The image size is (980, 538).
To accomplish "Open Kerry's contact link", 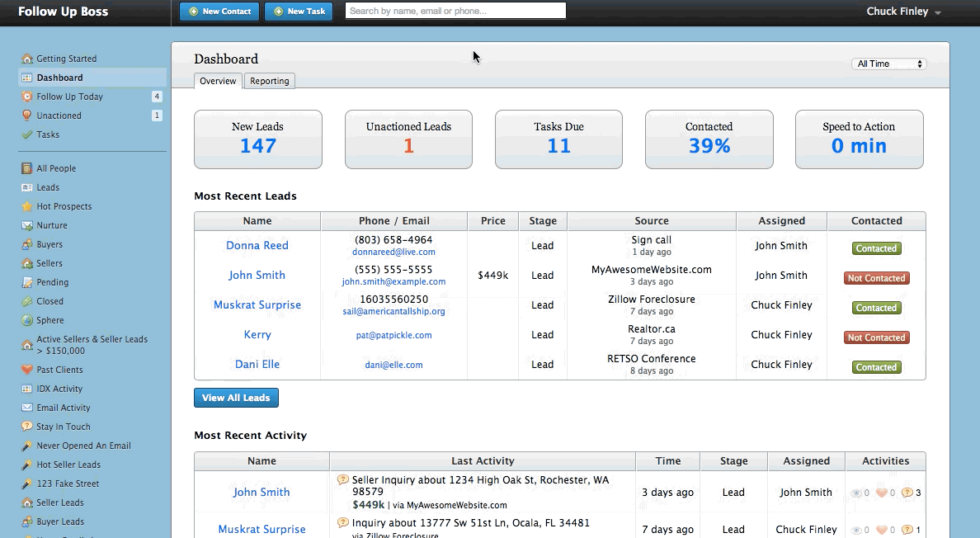I will pyautogui.click(x=257, y=335).
